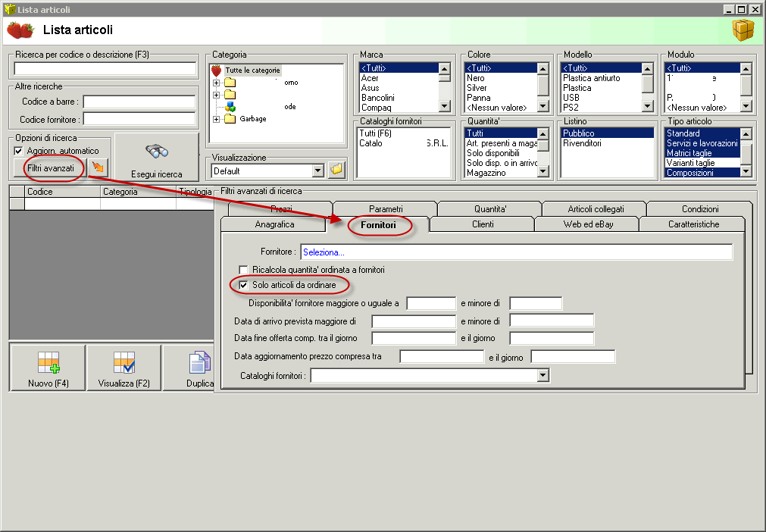Click the Seleziona... fornitore link
766x532 pixels.
point(324,252)
